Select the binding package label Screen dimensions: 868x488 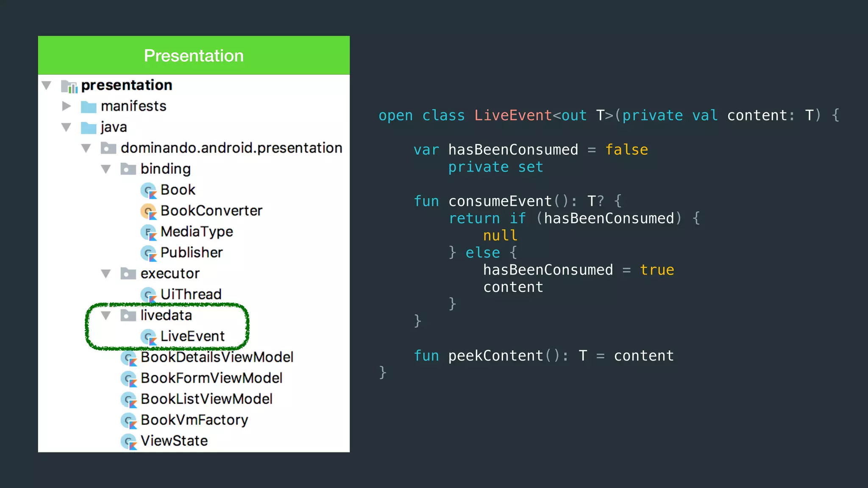[166, 169]
